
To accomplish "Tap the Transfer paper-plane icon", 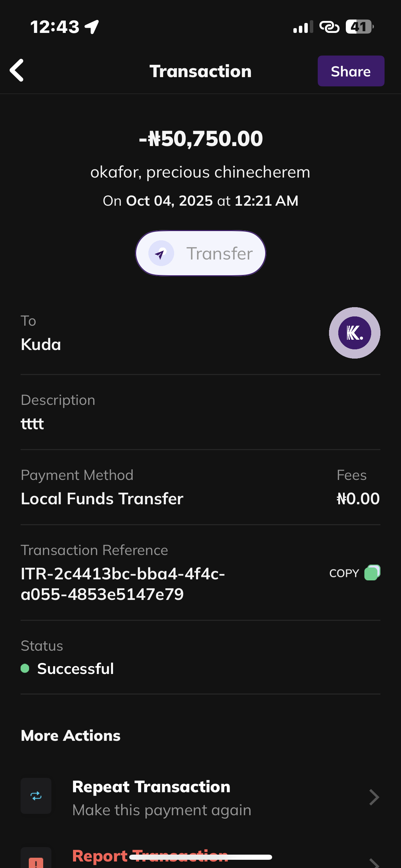I will click(x=161, y=253).
